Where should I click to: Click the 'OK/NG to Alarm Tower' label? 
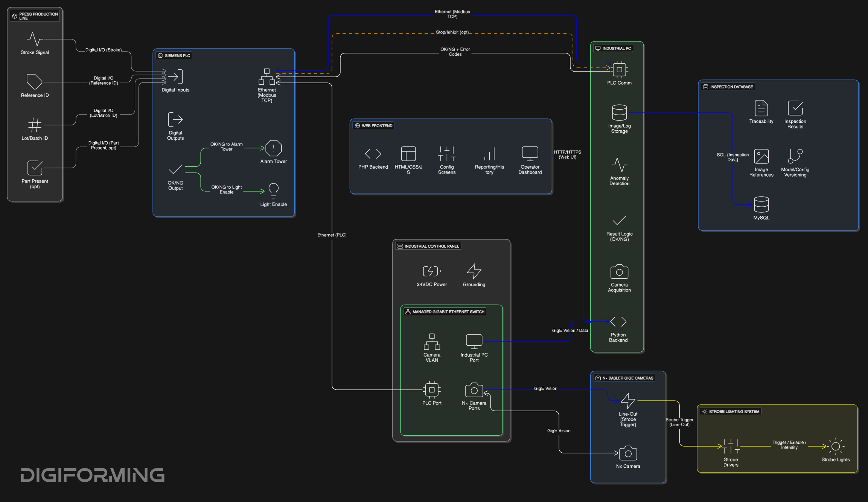click(x=227, y=146)
